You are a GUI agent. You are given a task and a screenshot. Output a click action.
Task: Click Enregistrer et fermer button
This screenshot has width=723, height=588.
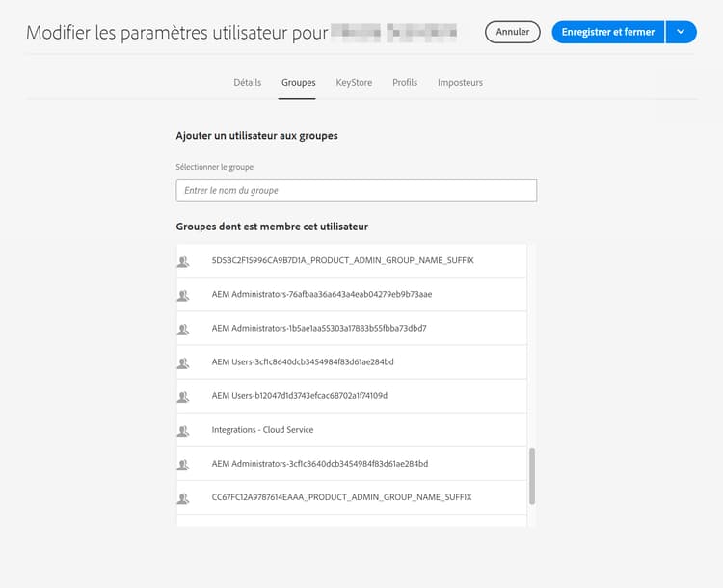click(x=608, y=32)
